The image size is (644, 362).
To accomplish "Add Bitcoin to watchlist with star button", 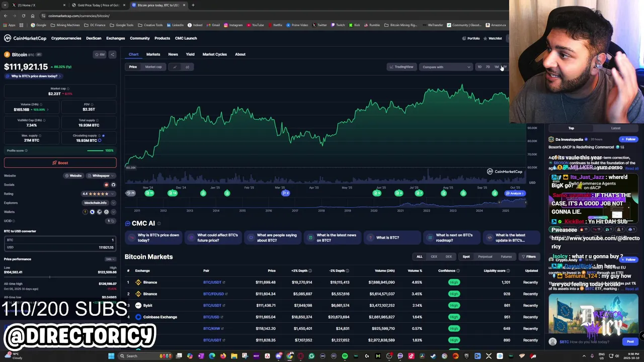I will pos(100,54).
